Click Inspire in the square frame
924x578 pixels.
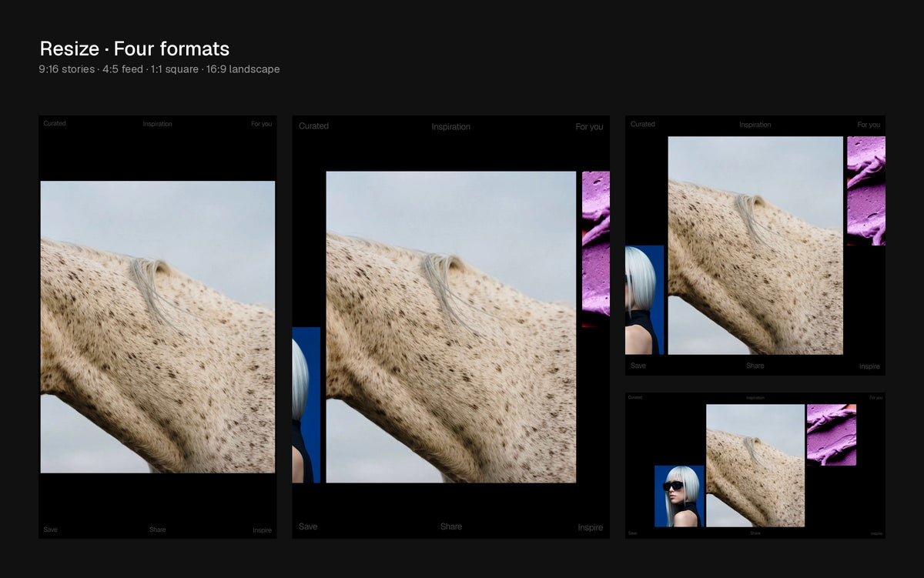click(x=869, y=366)
